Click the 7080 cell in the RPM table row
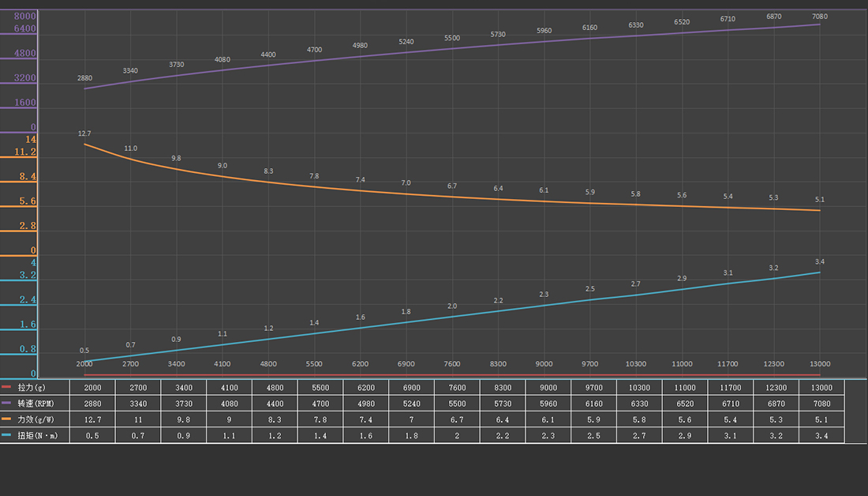The image size is (868, 496). 820,403
